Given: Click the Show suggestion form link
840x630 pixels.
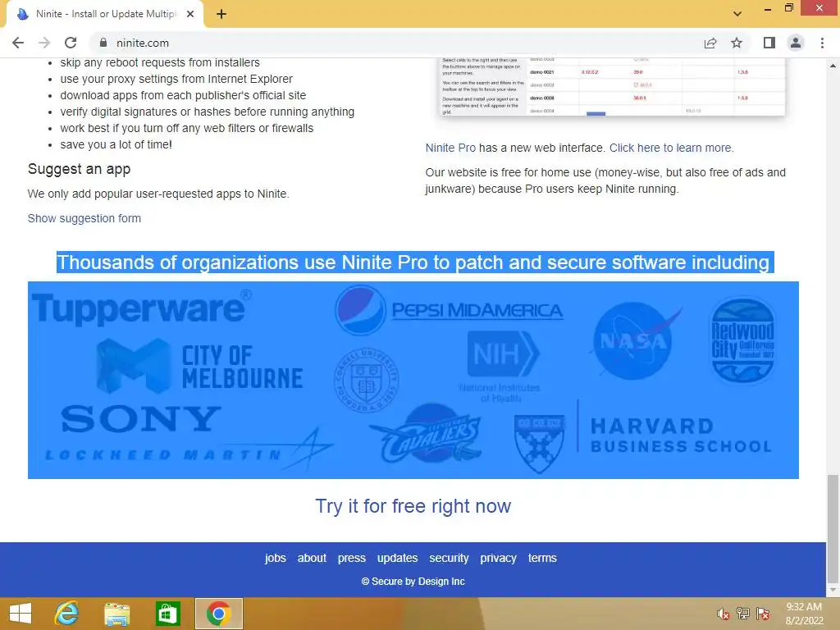Looking at the screenshot, I should pos(84,218).
